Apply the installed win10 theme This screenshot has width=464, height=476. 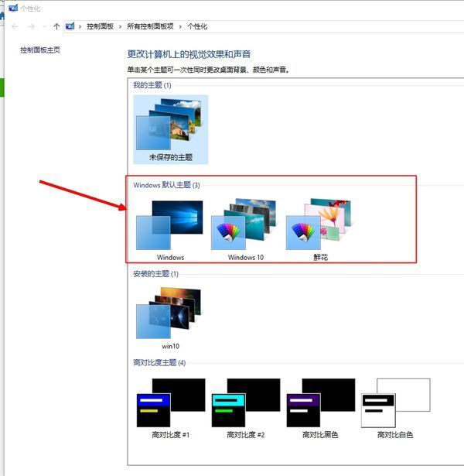pos(170,318)
